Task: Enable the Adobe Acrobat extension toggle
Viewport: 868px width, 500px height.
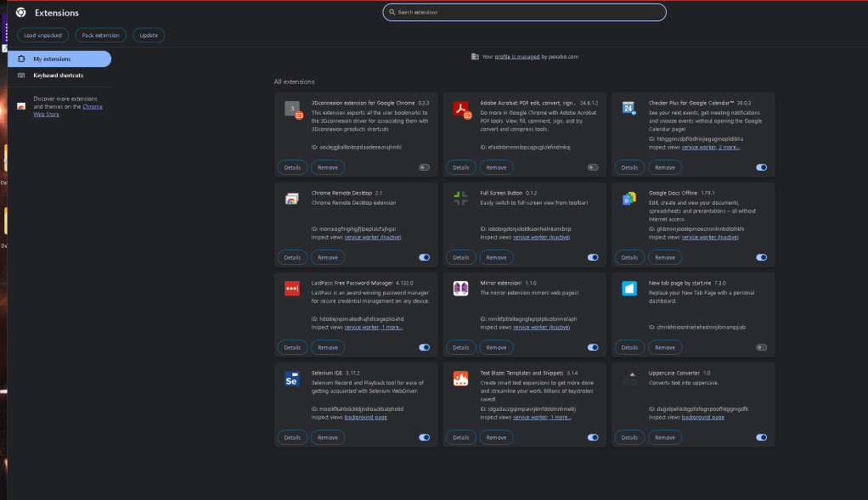Action: (593, 167)
